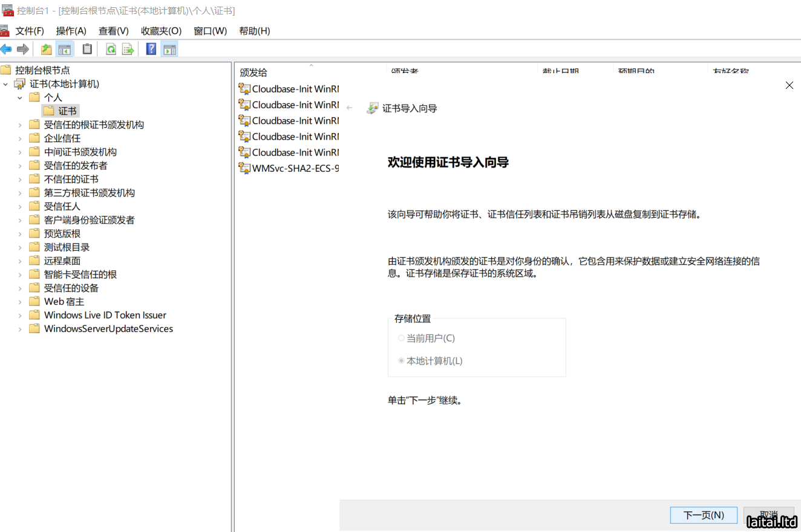This screenshot has width=801, height=532.
Task: Open the 查看(V) menu
Action: point(114,31)
